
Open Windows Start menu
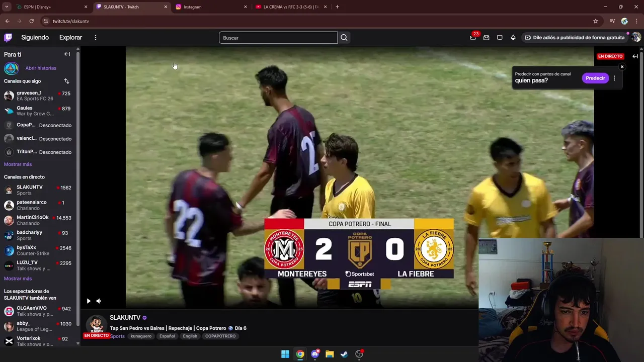[x=285, y=354]
